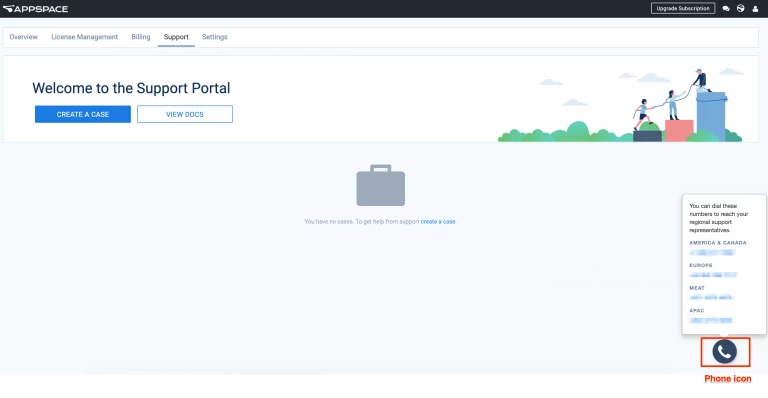Click the Upgrade Subscription button
Screen dimensions: 768x398
683,8
